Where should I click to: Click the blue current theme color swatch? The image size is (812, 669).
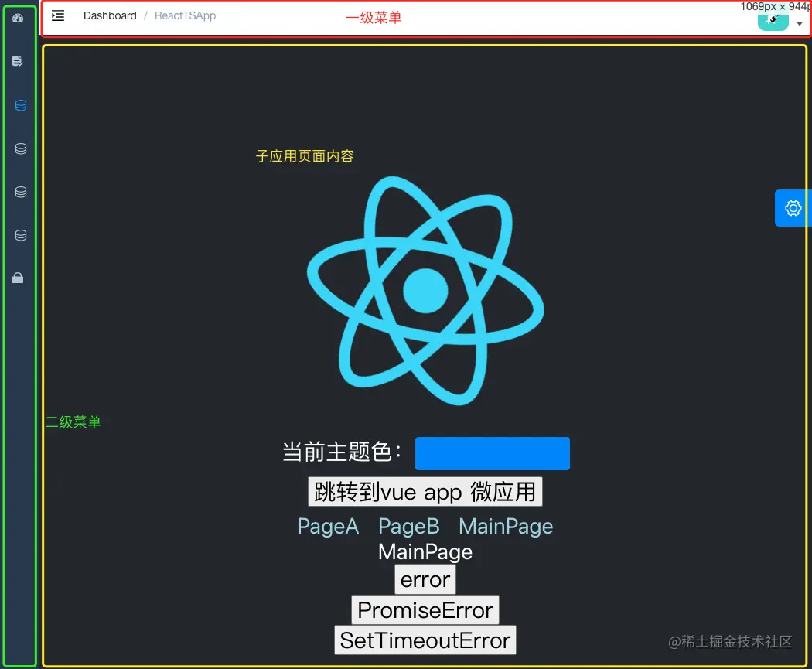tap(493, 453)
